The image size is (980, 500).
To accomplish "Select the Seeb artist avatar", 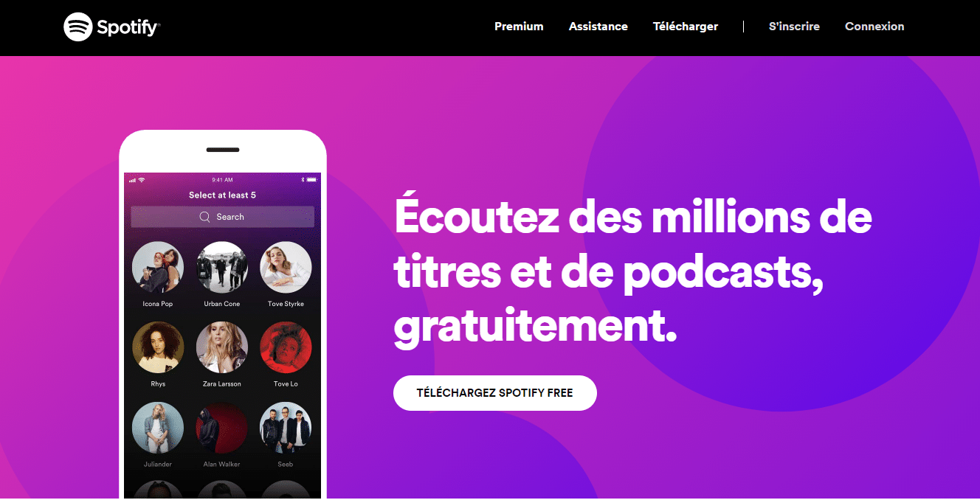I will [x=286, y=428].
